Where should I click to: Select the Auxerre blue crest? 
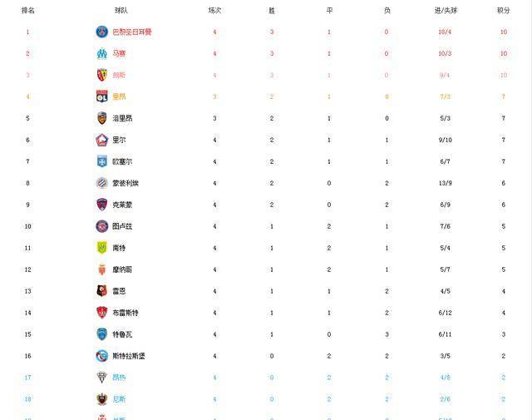click(101, 161)
